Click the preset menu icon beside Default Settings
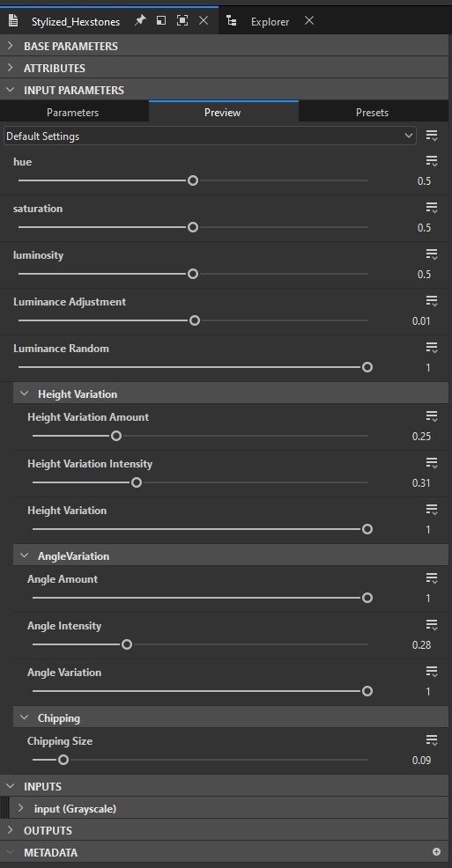The height and width of the screenshot is (868, 452). pyautogui.click(x=432, y=136)
